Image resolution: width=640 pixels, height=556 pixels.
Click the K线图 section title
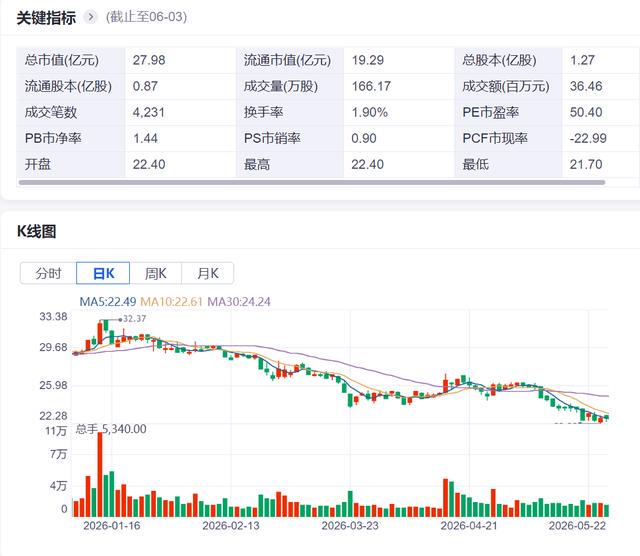[36, 231]
